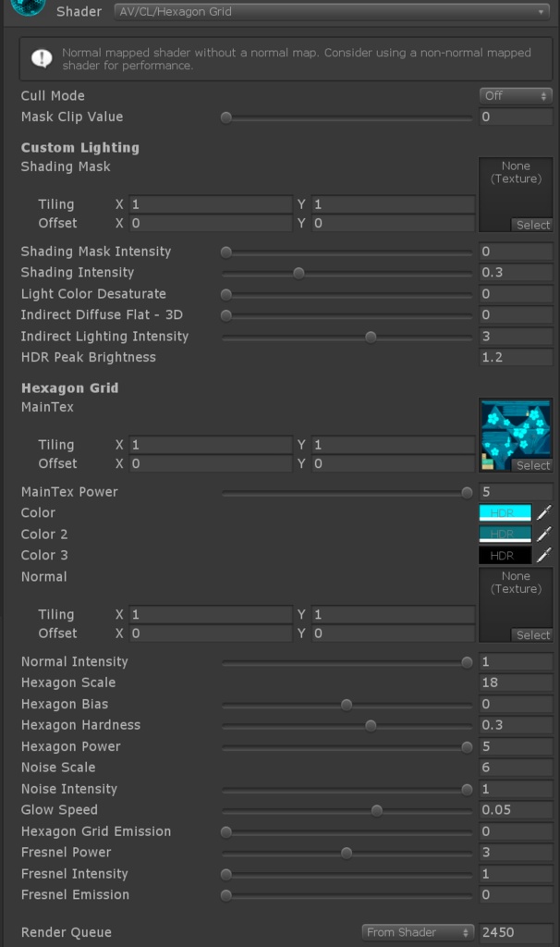Edit the HDR Peak Brightness value 1.2
560x947 pixels.
pos(515,357)
